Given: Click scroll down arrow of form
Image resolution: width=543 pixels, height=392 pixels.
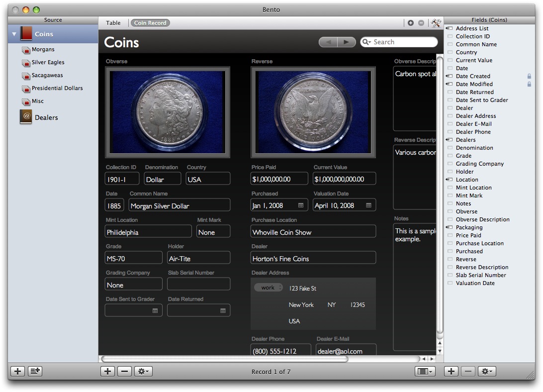Looking at the screenshot, I should (440, 351).
